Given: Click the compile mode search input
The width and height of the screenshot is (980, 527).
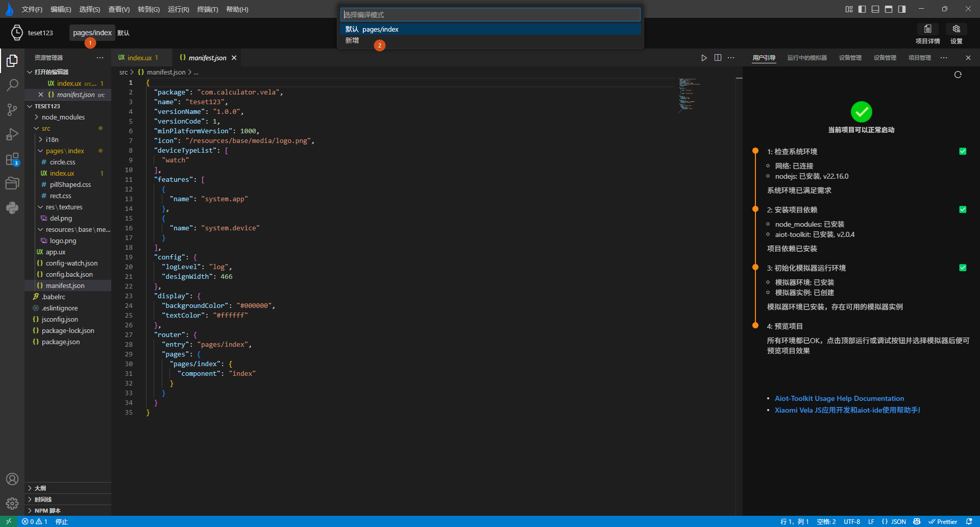Looking at the screenshot, I should click(490, 15).
